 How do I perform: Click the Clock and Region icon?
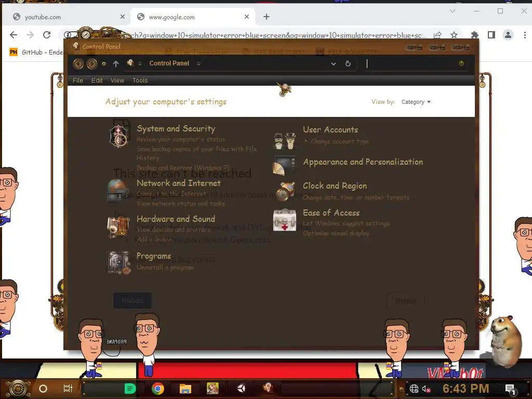285,191
